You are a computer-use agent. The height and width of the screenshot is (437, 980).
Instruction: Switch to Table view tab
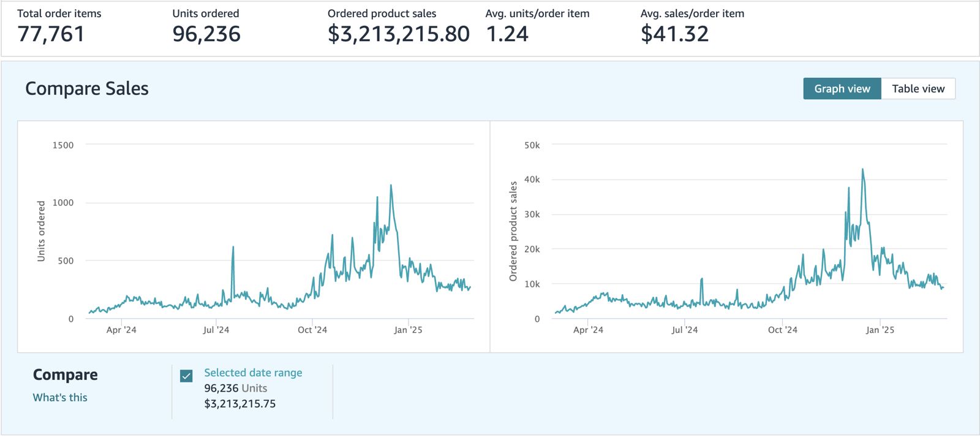(918, 89)
